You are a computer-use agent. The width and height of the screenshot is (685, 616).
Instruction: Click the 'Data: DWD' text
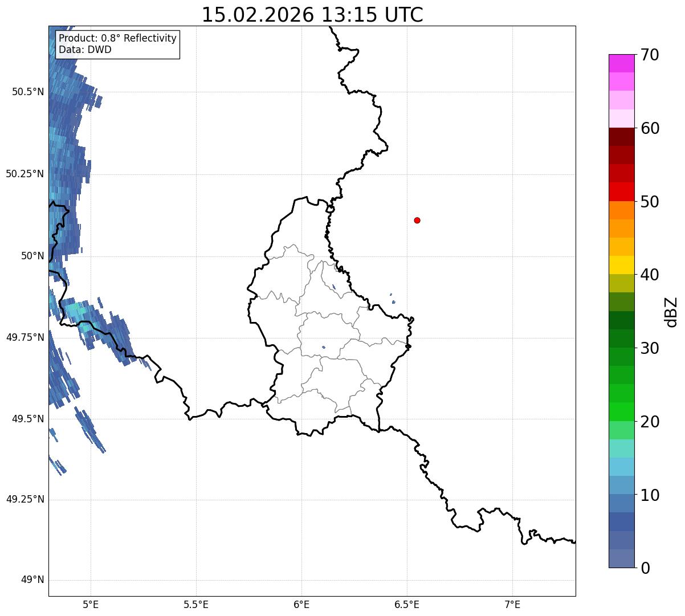tap(85, 50)
